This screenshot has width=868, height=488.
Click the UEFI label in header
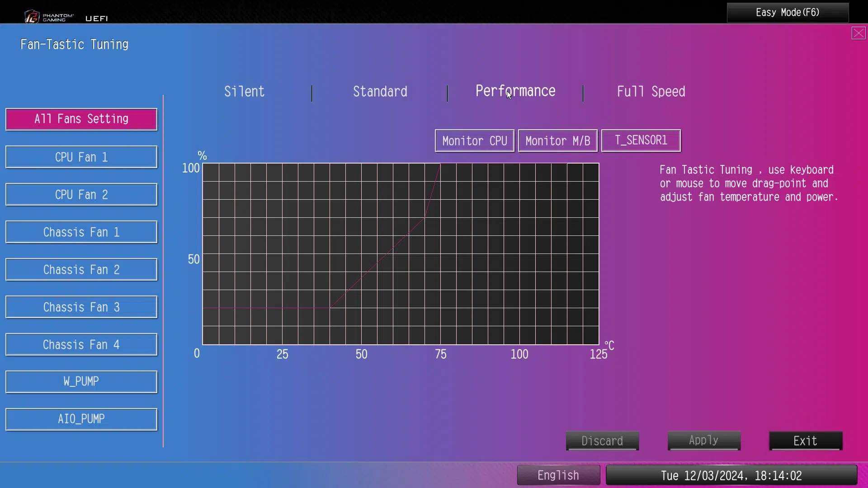tap(97, 19)
